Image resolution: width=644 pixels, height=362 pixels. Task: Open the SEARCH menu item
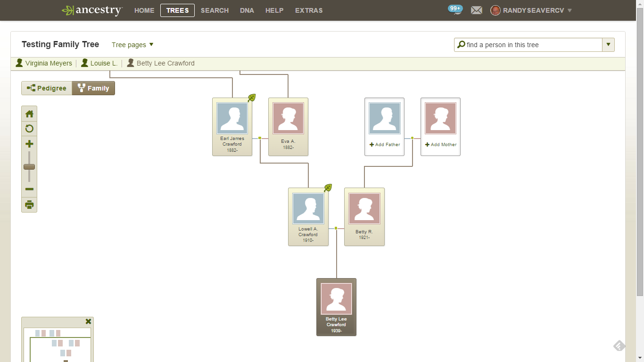215,10
